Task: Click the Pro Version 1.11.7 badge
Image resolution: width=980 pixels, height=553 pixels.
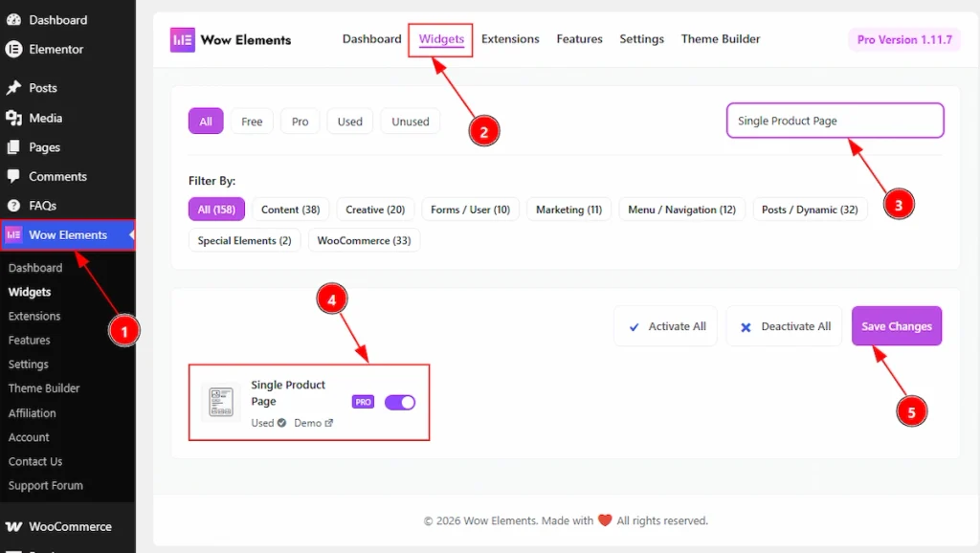Action: coord(904,39)
